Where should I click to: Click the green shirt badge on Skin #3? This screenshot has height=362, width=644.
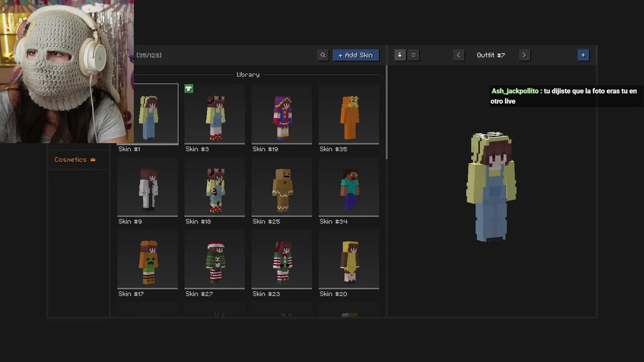coord(189,88)
